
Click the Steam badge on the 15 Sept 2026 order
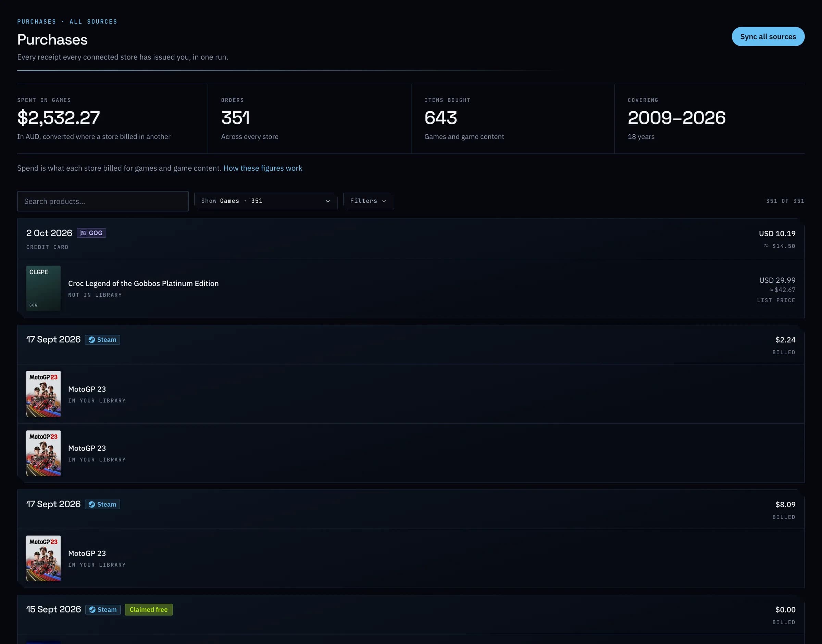pyautogui.click(x=103, y=610)
